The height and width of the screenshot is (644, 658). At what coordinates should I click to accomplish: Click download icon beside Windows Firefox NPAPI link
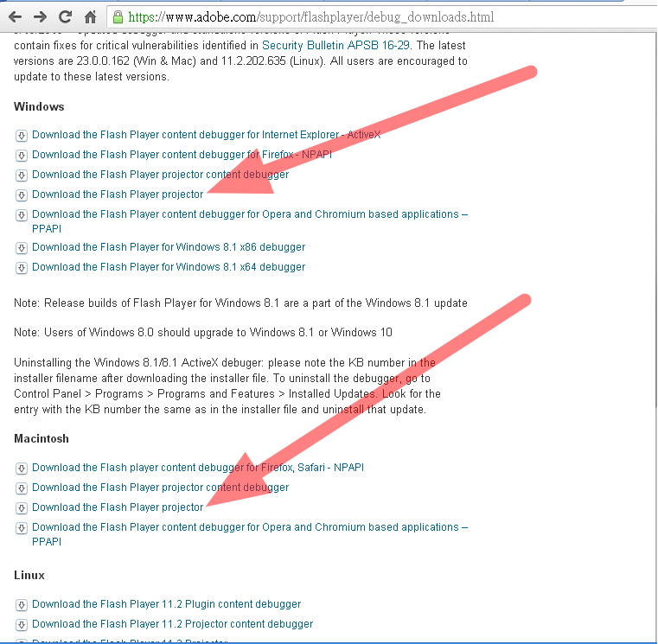tap(22, 156)
